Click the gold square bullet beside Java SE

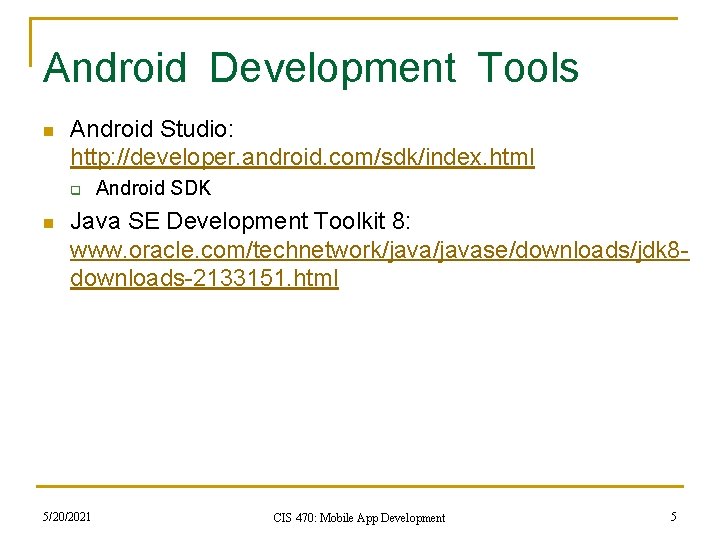pyautogui.click(x=49, y=224)
